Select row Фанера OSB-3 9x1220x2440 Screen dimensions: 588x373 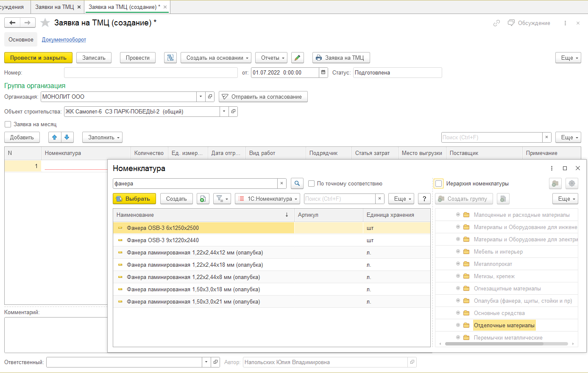[x=163, y=240]
